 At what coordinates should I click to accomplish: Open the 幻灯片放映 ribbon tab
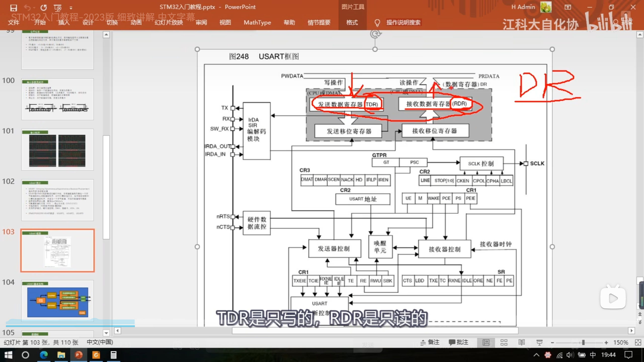click(169, 22)
